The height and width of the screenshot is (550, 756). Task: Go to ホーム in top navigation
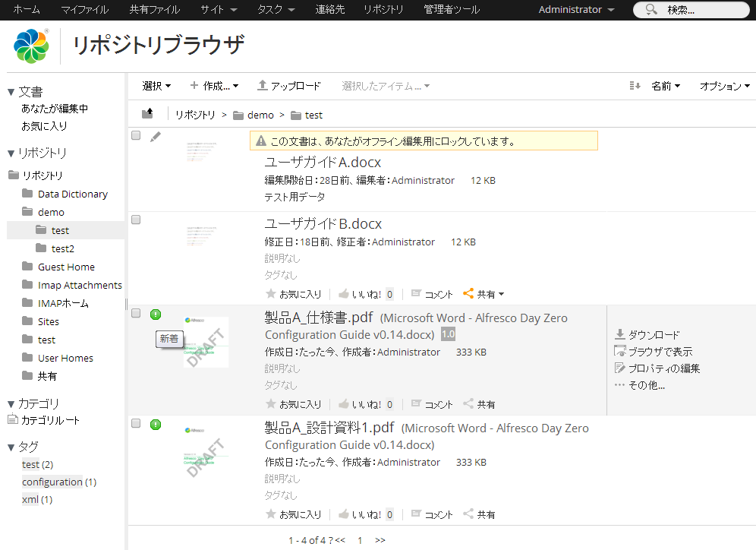pos(27,10)
